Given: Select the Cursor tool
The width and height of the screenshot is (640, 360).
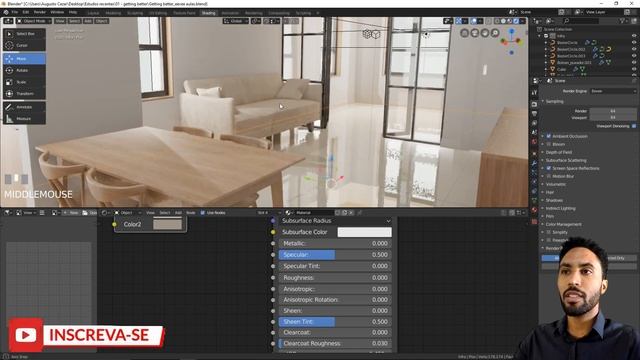Looking at the screenshot, I should tap(24, 45).
